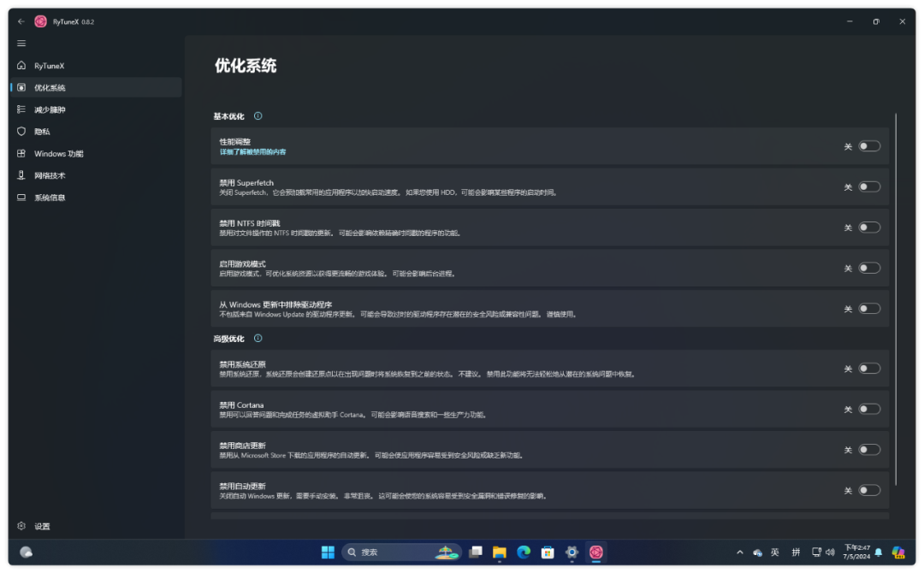The image size is (924, 573).
Task: Open 隐私 navigation page
Action: point(96,132)
